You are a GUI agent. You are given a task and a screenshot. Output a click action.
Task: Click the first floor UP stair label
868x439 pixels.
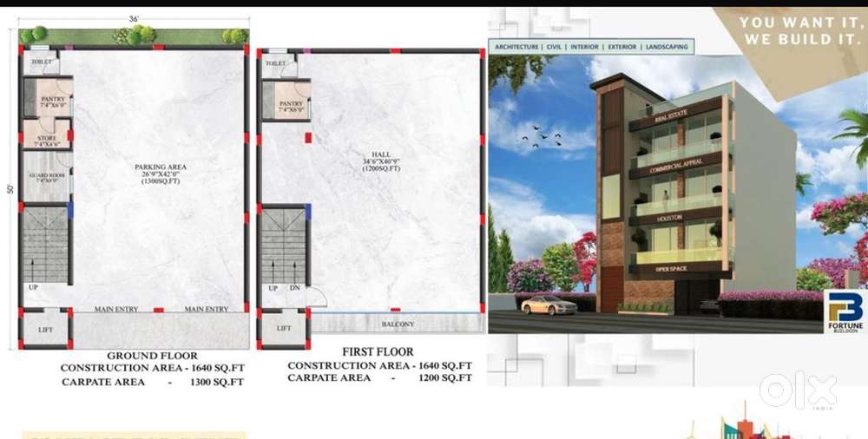click(273, 288)
